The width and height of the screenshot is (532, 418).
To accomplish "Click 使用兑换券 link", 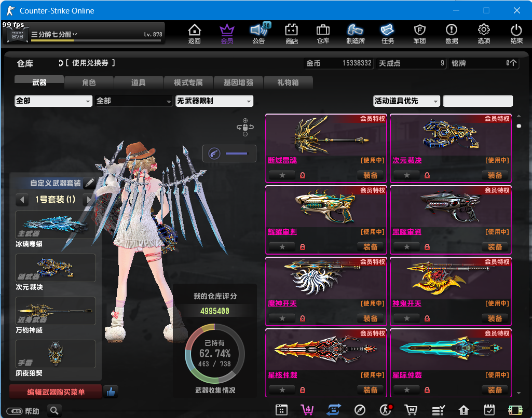I will tap(90, 63).
